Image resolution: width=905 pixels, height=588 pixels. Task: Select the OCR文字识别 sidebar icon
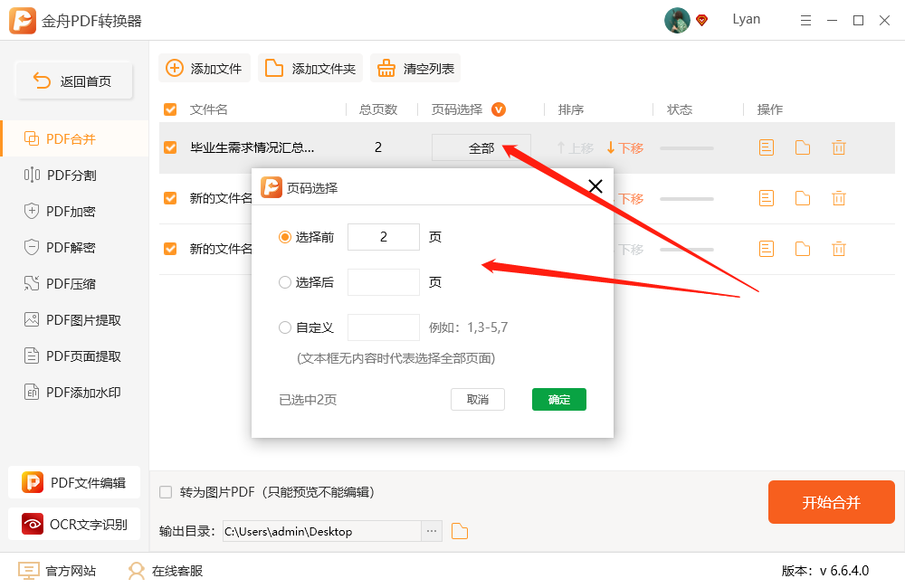pos(33,524)
